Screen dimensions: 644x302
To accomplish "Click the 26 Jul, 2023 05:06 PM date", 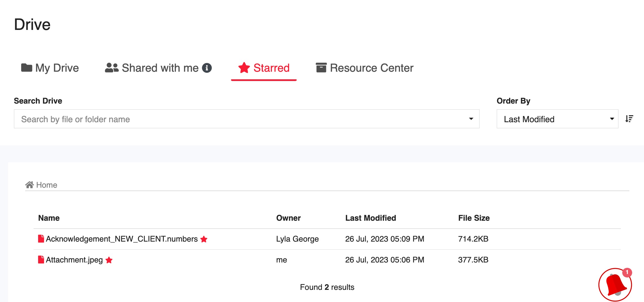I will (385, 260).
